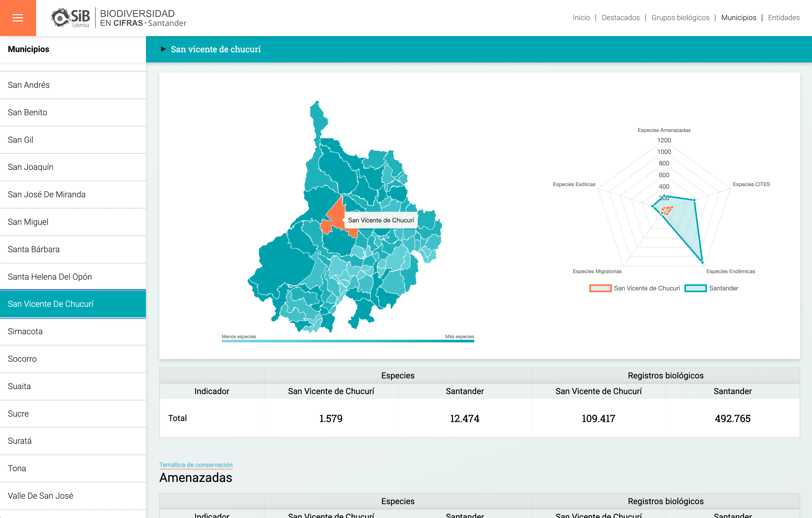Click the Especies Exóticas radar label

click(574, 184)
